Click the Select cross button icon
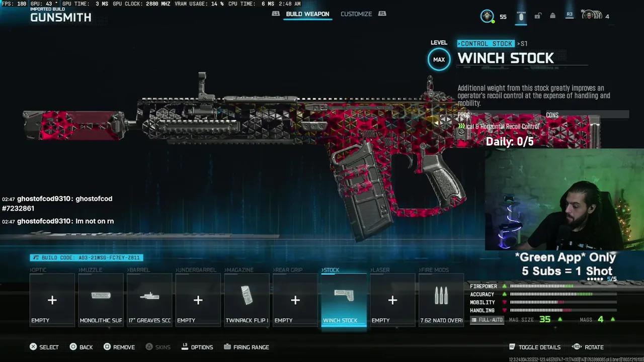The image size is (644, 362). pyautogui.click(x=33, y=347)
